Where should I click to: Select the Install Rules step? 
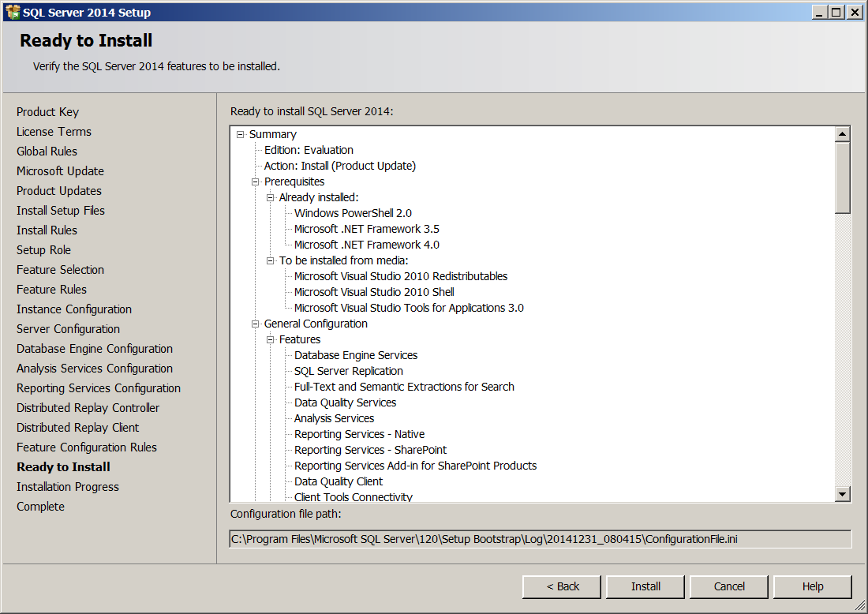[47, 230]
